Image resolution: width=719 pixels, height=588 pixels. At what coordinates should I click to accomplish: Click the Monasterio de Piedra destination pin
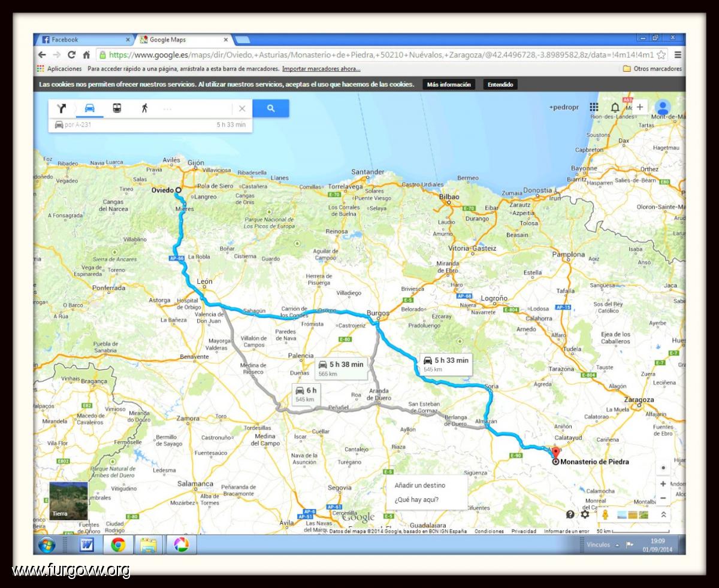click(x=555, y=456)
